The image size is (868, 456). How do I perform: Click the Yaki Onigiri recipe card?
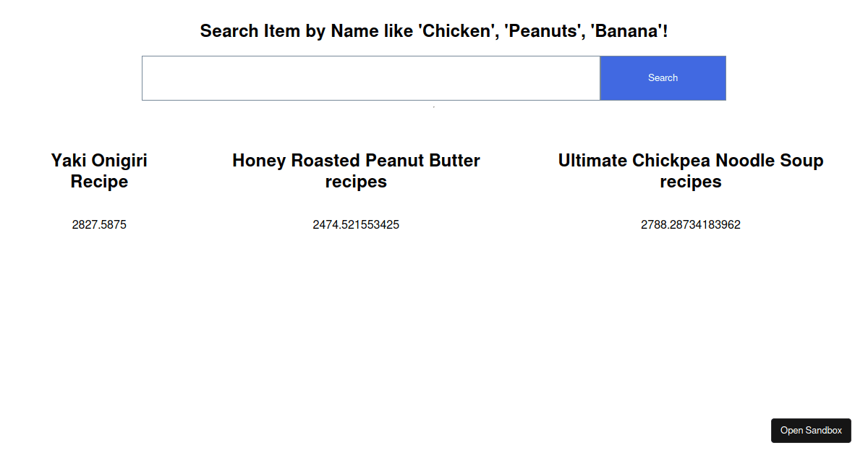(98, 192)
